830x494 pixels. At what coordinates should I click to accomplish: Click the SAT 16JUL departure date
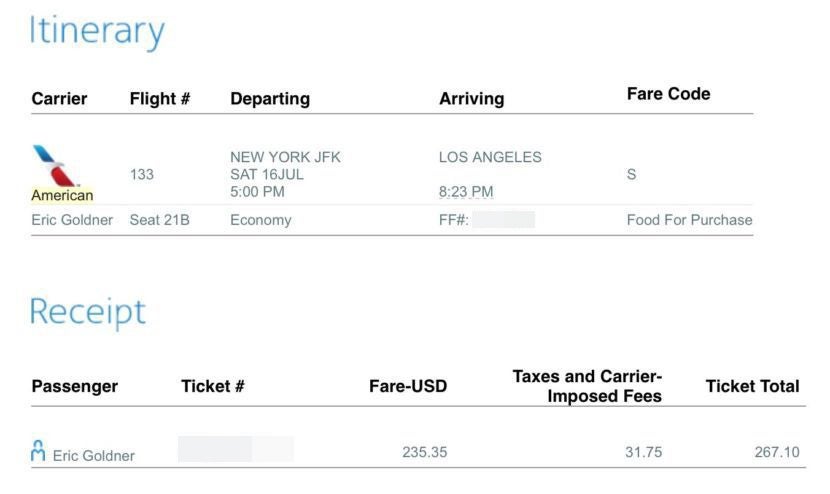(267, 174)
